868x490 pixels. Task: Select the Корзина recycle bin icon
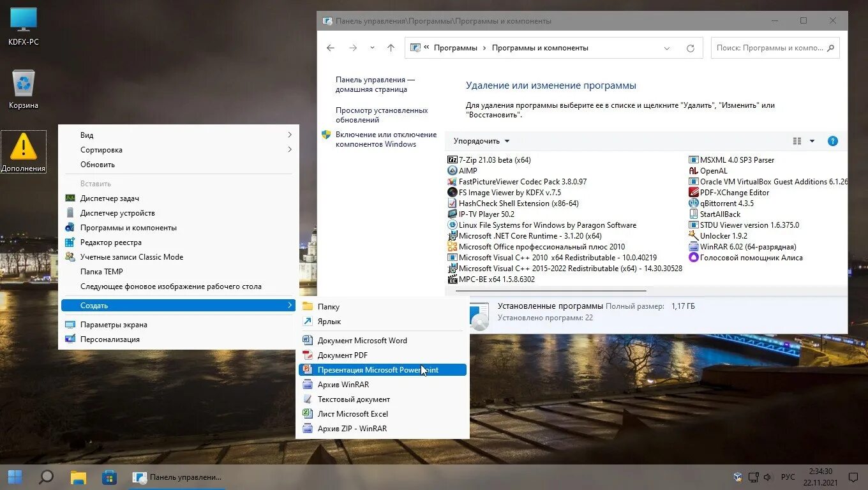[24, 89]
